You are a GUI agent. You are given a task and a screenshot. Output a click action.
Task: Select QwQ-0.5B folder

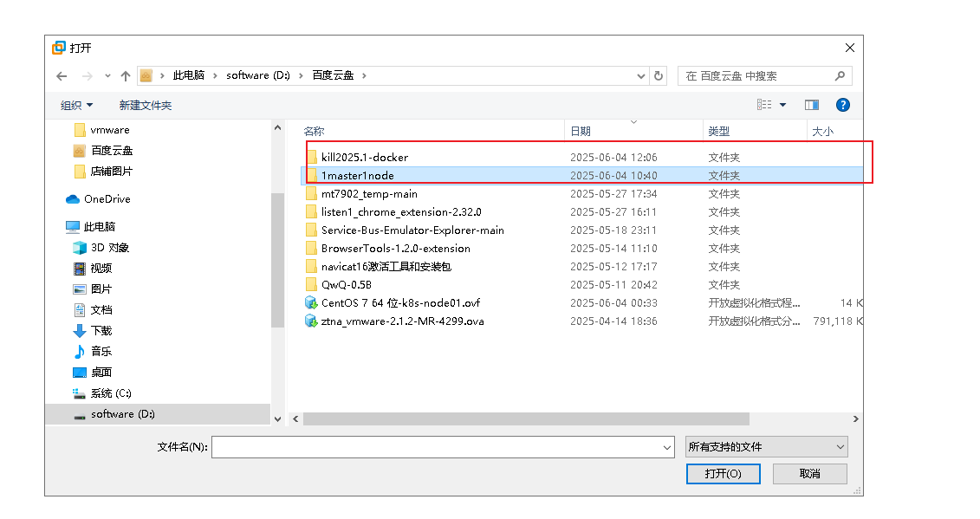click(x=347, y=284)
